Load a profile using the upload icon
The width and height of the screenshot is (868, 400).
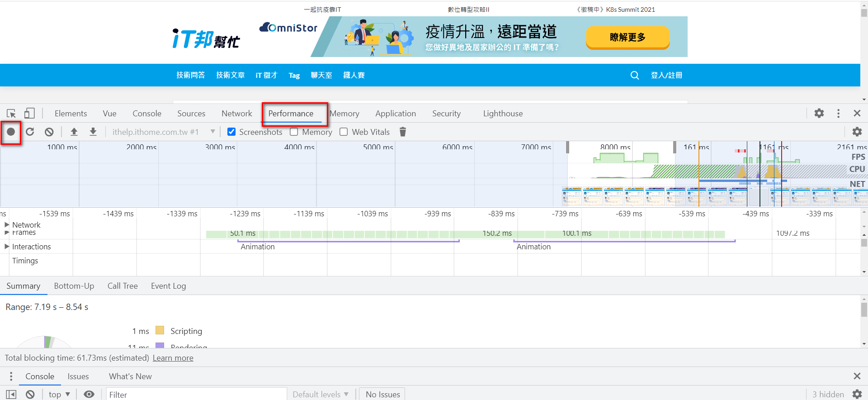click(x=74, y=132)
